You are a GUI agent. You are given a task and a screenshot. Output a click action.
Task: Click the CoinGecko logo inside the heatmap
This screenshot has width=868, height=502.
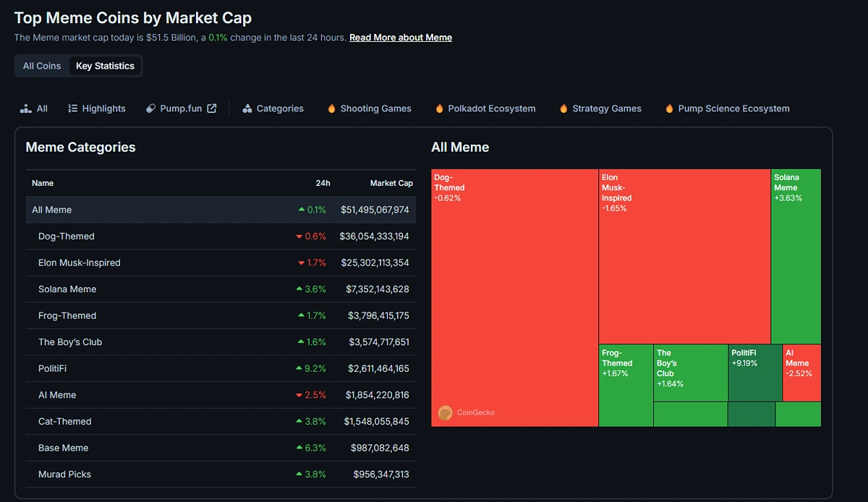447,412
